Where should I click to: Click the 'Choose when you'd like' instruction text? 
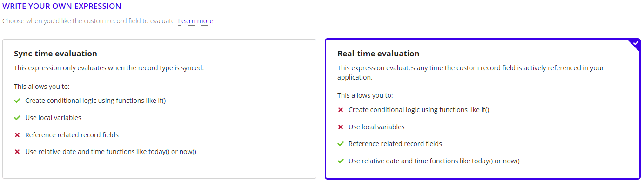[x=89, y=21]
